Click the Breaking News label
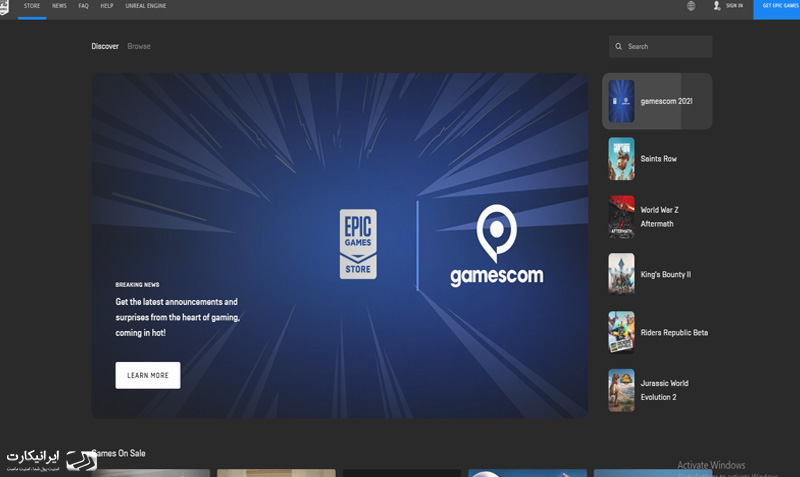The image size is (800, 477). pyautogui.click(x=137, y=285)
